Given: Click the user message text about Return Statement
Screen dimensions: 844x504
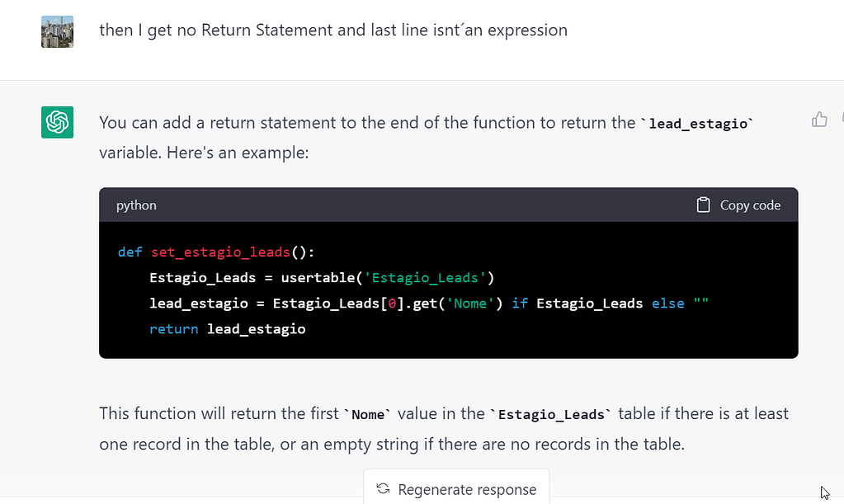Looking at the screenshot, I should click(x=332, y=29).
